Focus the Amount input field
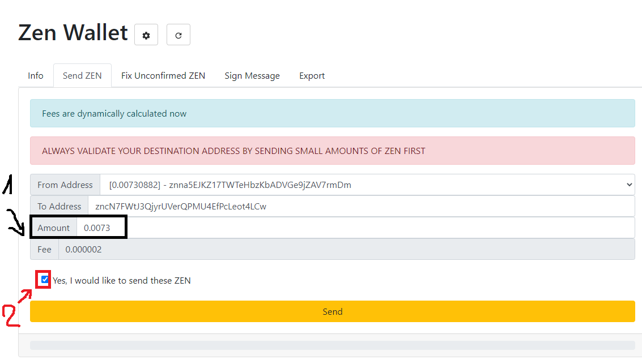The image size is (642, 364). (x=356, y=228)
